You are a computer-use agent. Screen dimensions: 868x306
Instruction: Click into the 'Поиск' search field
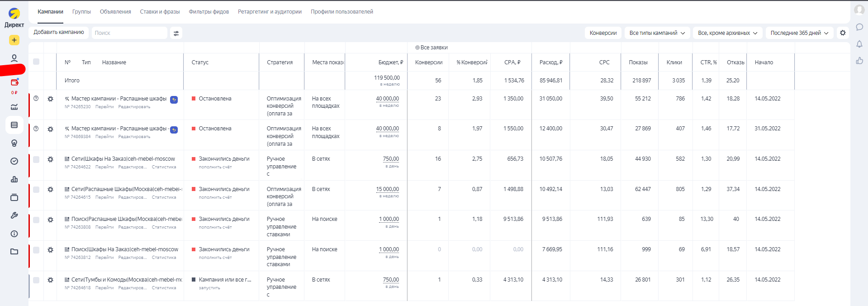(x=129, y=33)
